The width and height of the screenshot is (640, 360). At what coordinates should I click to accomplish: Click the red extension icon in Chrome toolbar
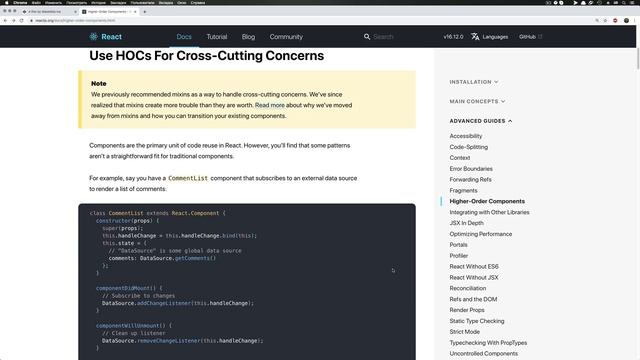click(615, 20)
